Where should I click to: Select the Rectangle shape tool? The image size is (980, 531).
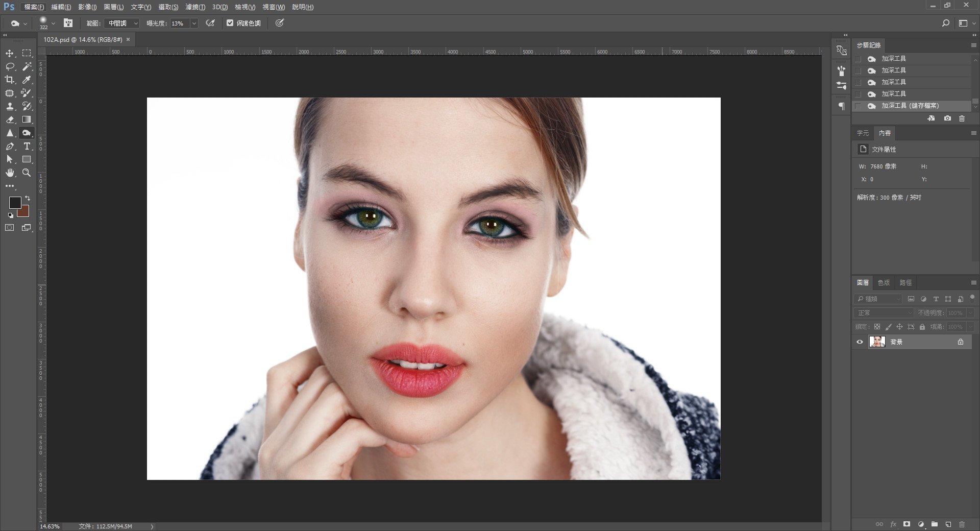pyautogui.click(x=27, y=159)
